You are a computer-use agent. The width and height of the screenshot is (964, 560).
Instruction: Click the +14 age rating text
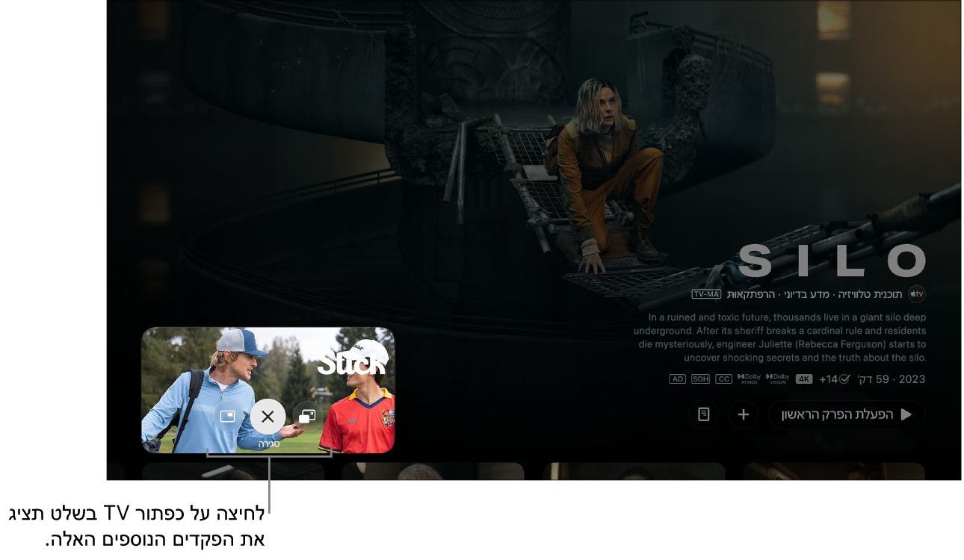[x=829, y=379]
